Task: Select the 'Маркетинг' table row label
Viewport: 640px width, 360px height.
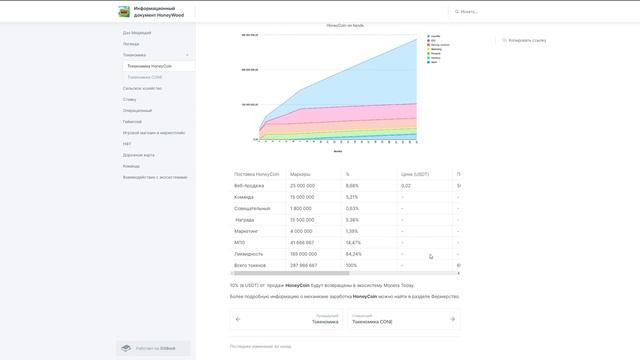Action: coord(246,231)
